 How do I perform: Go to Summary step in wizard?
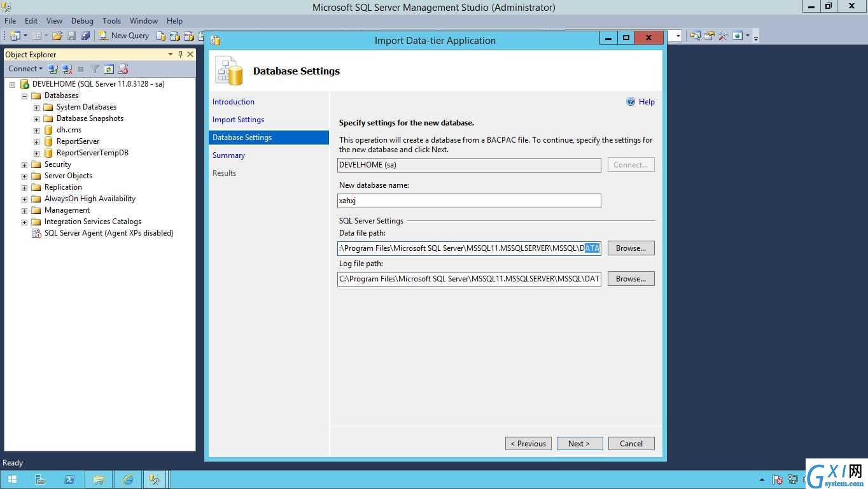point(228,155)
